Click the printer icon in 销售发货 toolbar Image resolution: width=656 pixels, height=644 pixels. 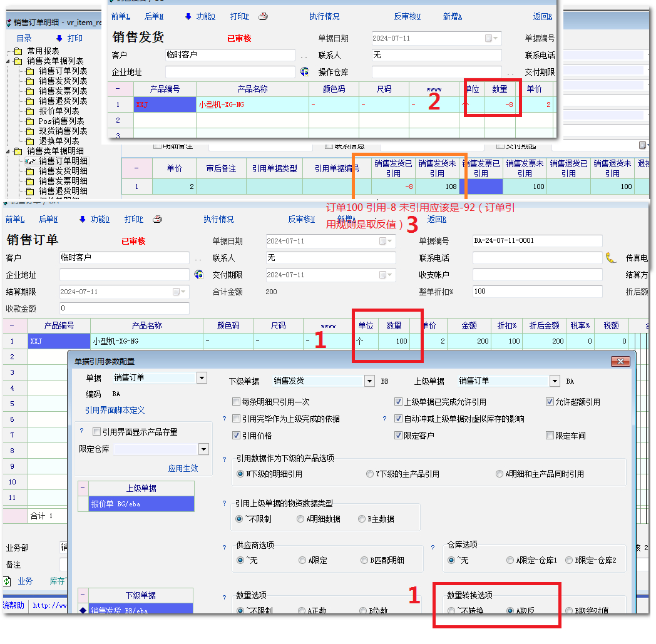[264, 17]
